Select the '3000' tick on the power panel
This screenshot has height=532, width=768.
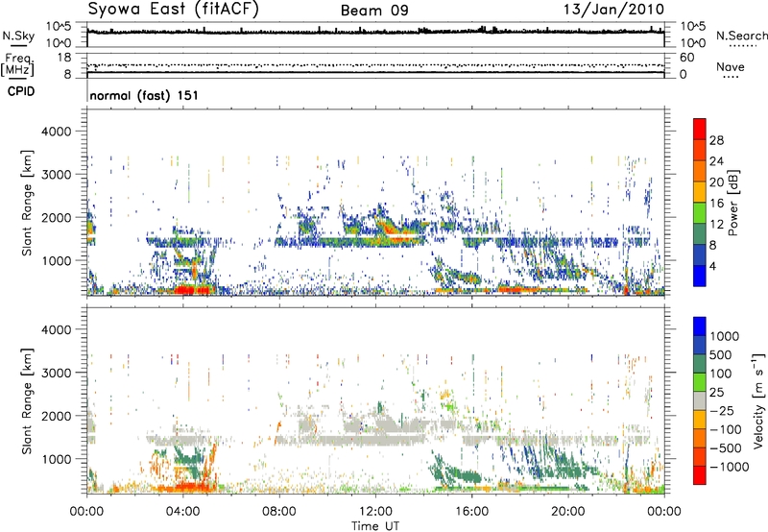56,175
